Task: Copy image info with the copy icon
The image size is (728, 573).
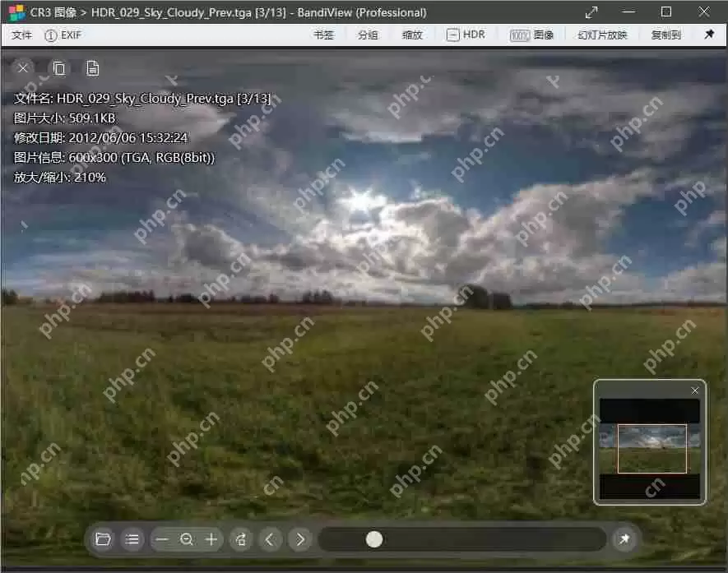Action: pyautogui.click(x=58, y=68)
